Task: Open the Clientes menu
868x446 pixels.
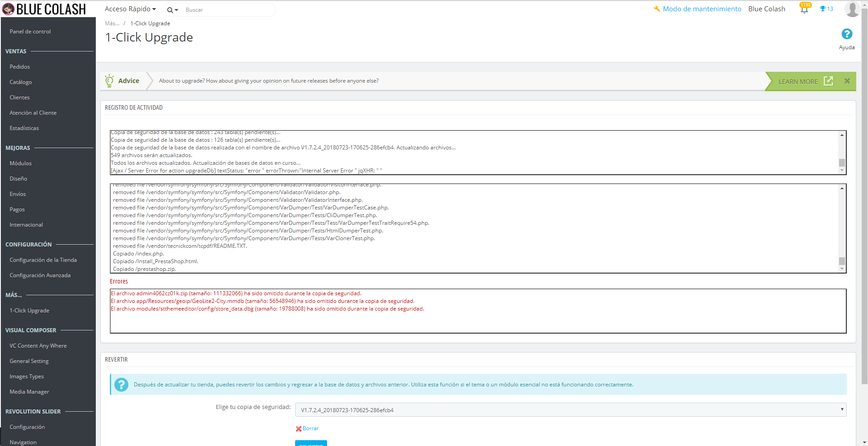Action: (x=20, y=98)
